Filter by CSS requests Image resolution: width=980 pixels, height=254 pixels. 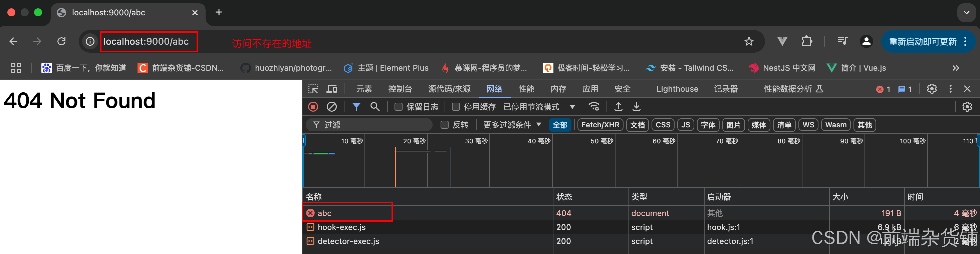tap(663, 125)
